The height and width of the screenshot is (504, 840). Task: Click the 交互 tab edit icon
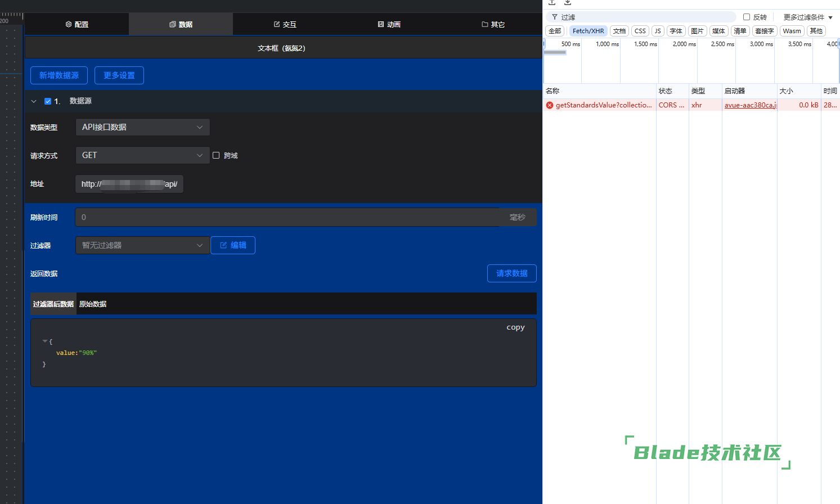(277, 24)
